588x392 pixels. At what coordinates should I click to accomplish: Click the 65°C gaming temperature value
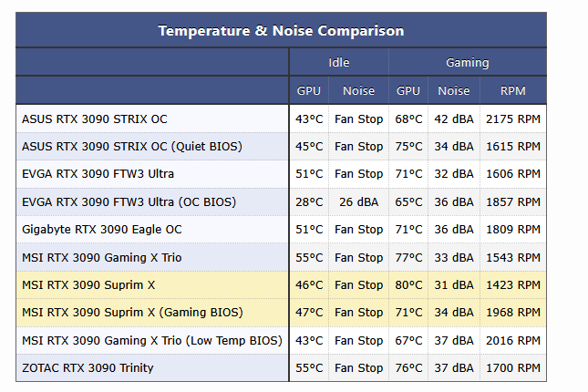coord(408,201)
